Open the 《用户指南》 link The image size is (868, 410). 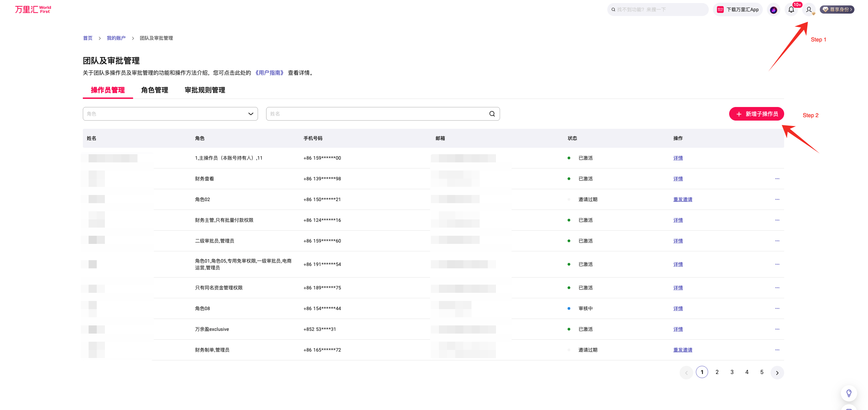click(x=269, y=73)
